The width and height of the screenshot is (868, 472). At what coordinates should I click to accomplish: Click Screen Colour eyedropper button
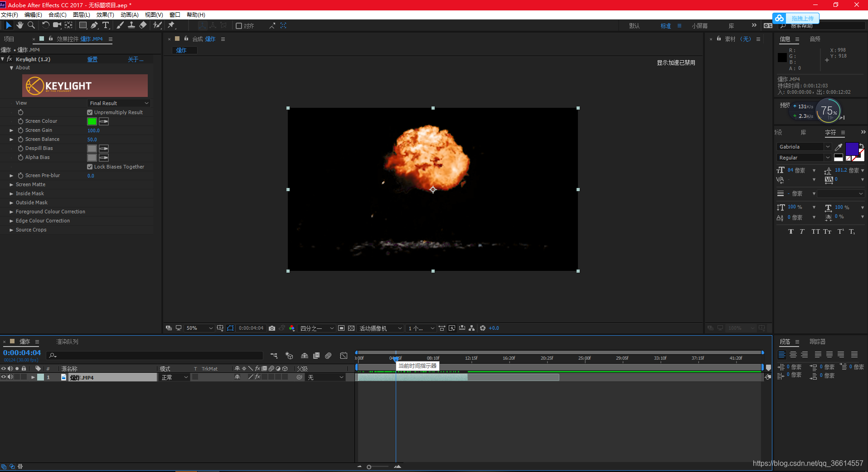click(x=104, y=121)
